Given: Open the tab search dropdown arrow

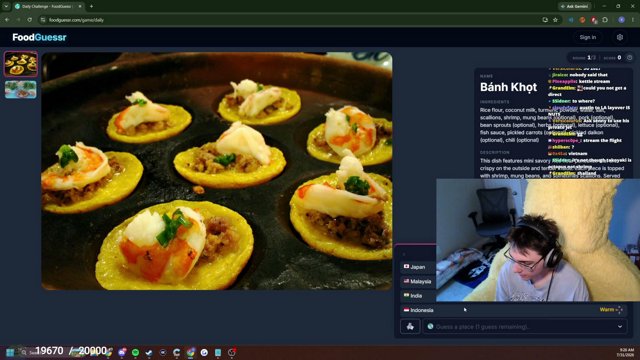Looking at the screenshot, I should pos(6,7).
